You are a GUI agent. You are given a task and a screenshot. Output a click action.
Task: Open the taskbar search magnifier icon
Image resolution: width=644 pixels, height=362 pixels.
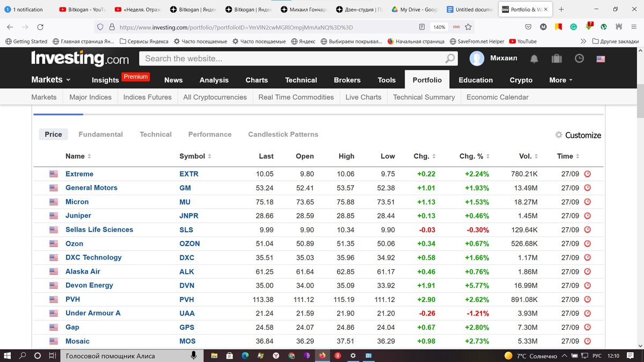tap(23, 356)
